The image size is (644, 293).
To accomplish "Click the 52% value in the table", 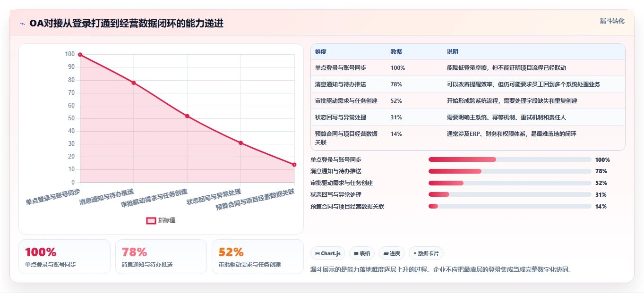I will pyautogui.click(x=396, y=101).
